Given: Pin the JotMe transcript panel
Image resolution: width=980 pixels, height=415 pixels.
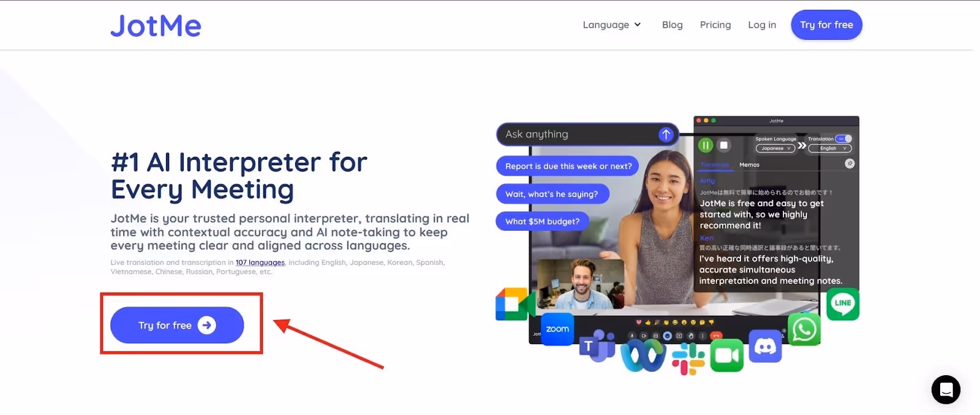Looking at the screenshot, I should pyautogui.click(x=850, y=163).
